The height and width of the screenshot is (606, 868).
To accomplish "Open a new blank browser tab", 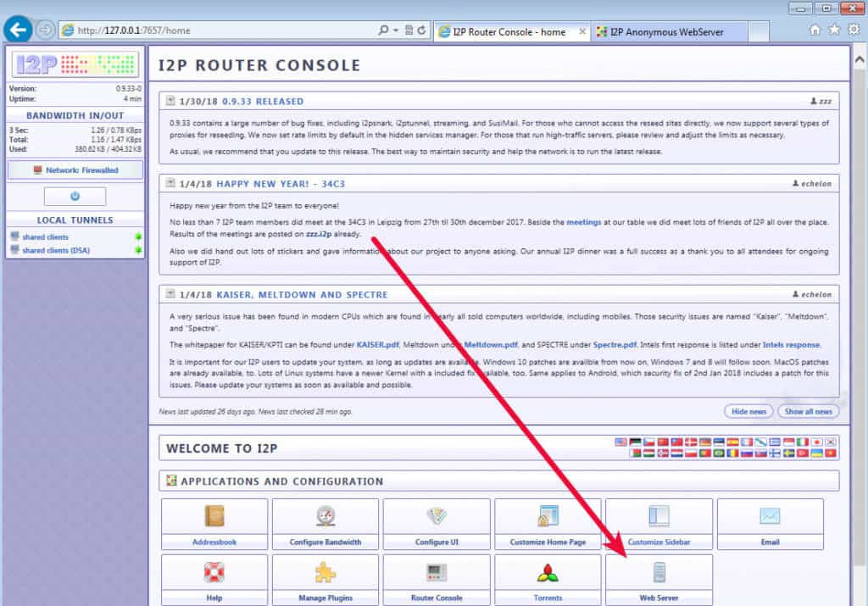I will (x=759, y=31).
